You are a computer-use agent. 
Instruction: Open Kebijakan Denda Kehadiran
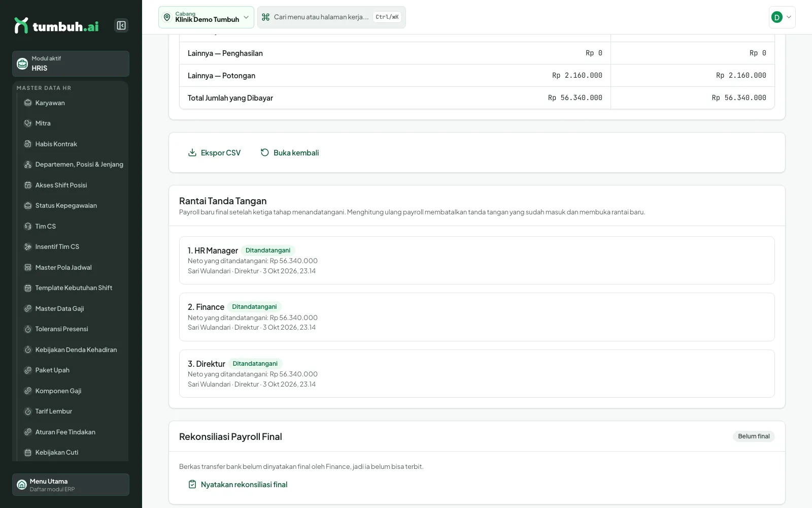pos(73,350)
